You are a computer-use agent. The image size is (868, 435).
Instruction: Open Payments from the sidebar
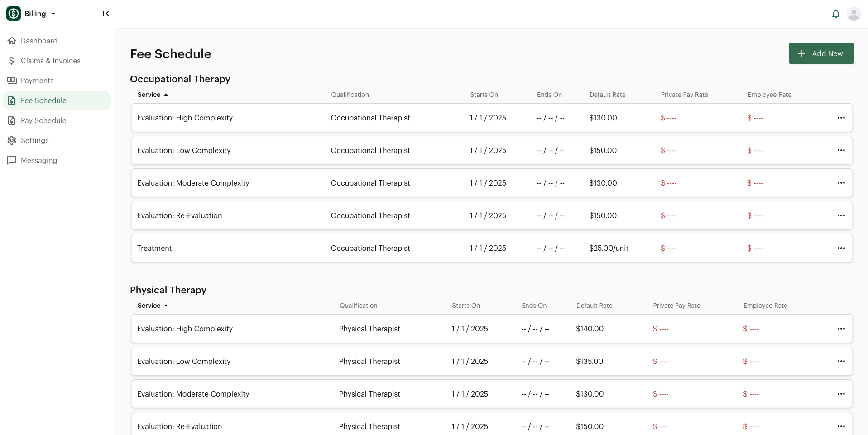click(x=37, y=81)
